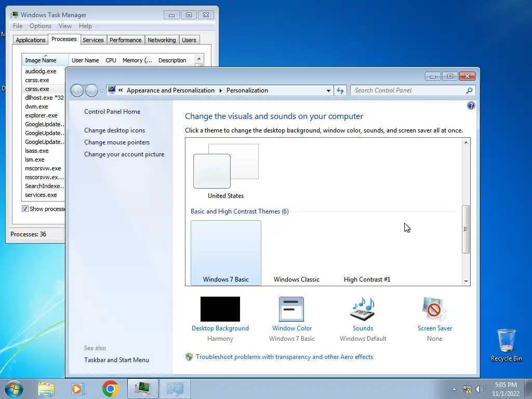Open Google Chrome from the taskbar
Viewport: 532px width, 399px height.
pos(110,389)
